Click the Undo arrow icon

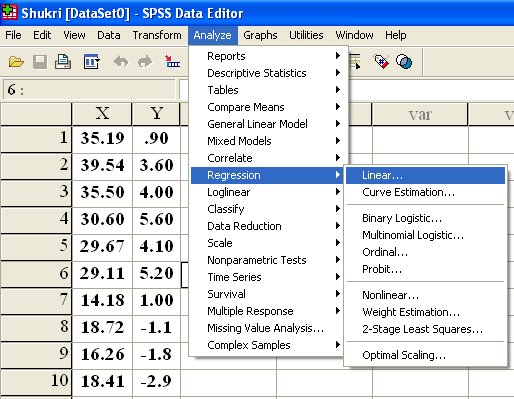pos(120,62)
